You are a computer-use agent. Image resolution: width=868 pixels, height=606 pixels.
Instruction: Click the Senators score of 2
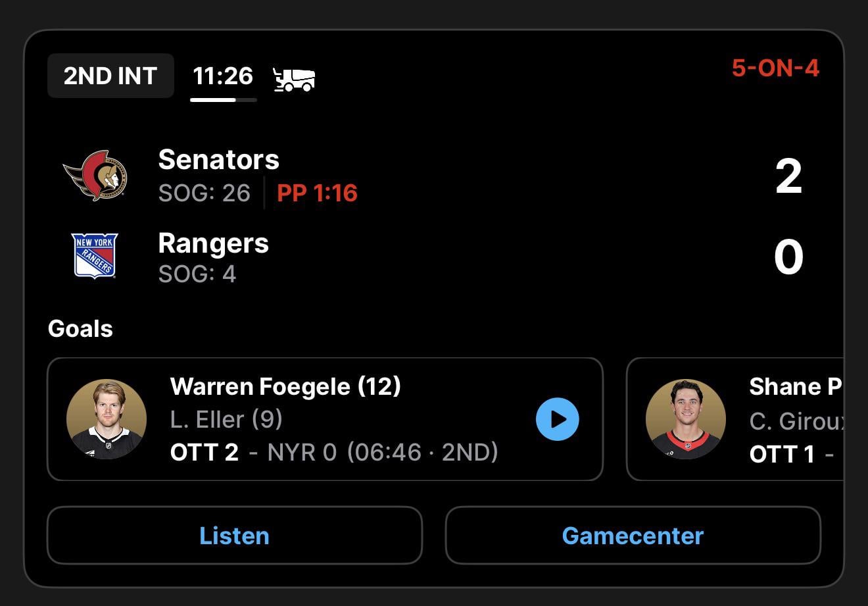(788, 176)
